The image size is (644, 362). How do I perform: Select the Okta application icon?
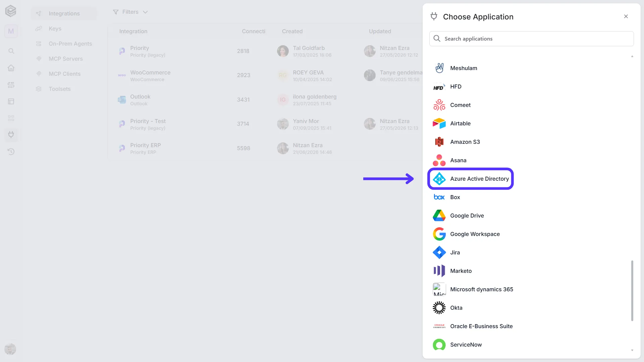(x=439, y=308)
